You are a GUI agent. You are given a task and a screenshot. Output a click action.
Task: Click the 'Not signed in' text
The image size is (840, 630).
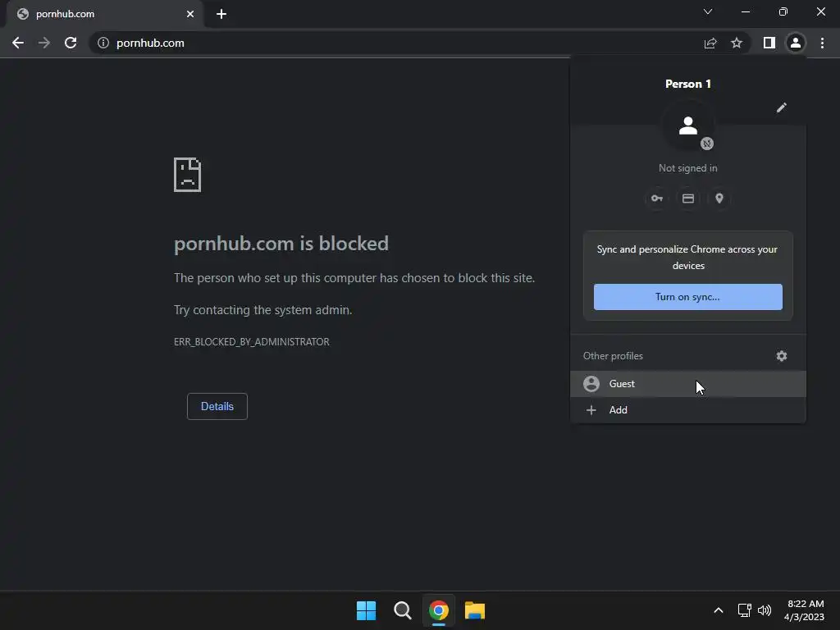(688, 168)
